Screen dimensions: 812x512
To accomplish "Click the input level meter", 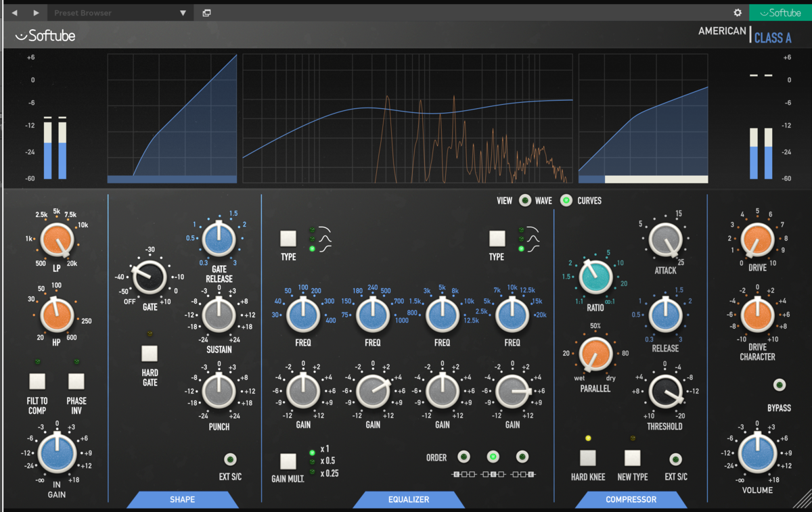I will [55, 148].
